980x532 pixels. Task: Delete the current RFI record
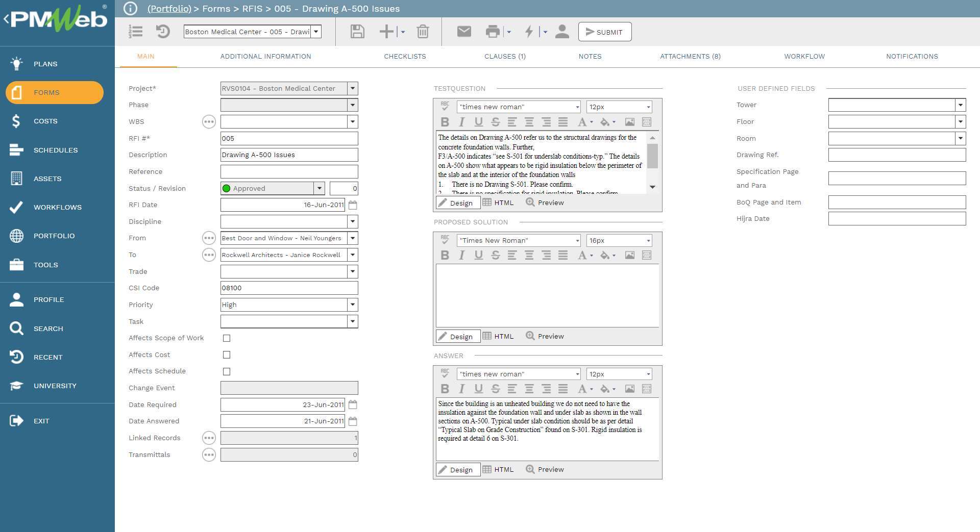click(422, 31)
